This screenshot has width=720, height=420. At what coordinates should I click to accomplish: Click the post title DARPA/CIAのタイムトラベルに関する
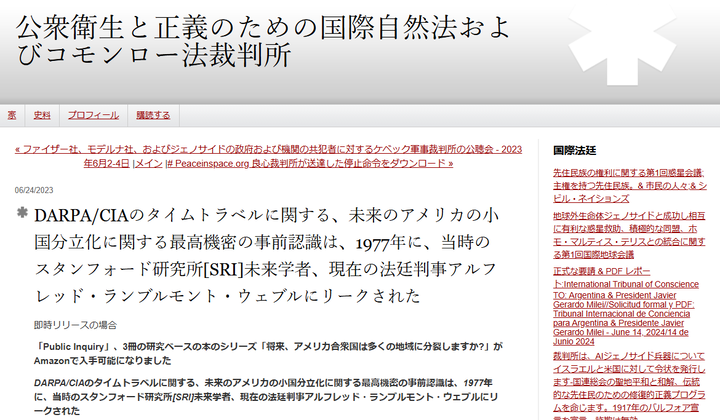coord(266,255)
